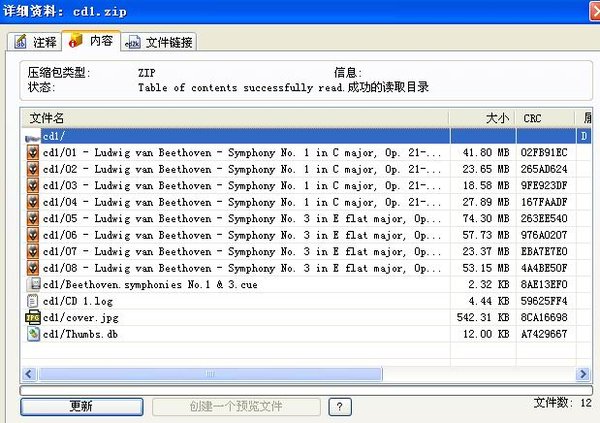This screenshot has height=423, width=600.
Task: Select the cd1/CD 1.log file name
Action: point(78,301)
